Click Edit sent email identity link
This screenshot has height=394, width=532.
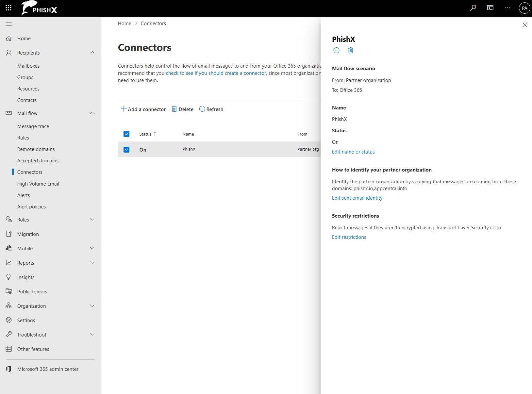tap(357, 198)
